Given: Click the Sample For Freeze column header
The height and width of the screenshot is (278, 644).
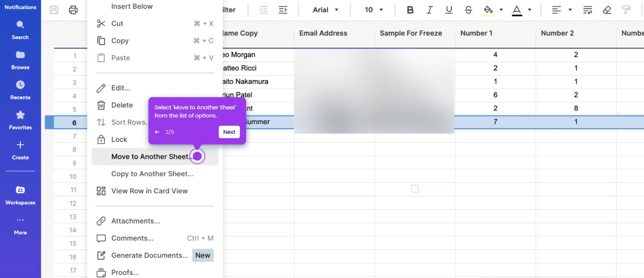Looking at the screenshot, I should coord(415,33).
